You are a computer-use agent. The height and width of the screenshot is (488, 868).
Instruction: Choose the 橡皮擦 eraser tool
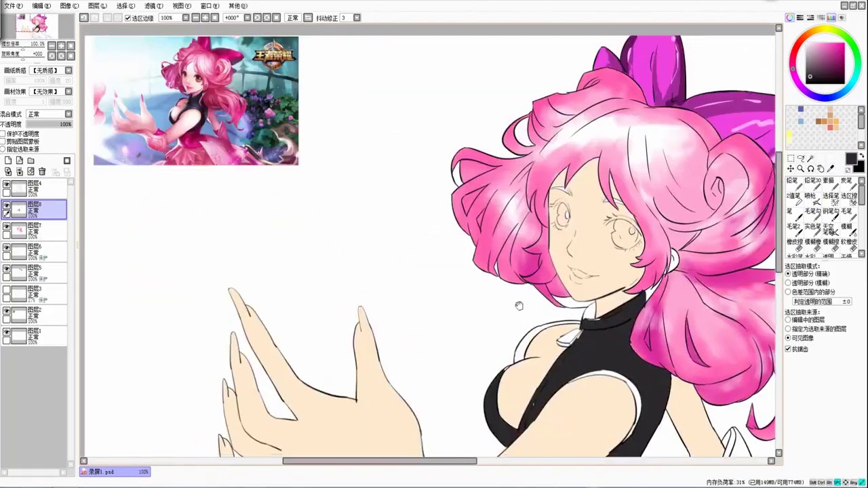tap(794, 245)
